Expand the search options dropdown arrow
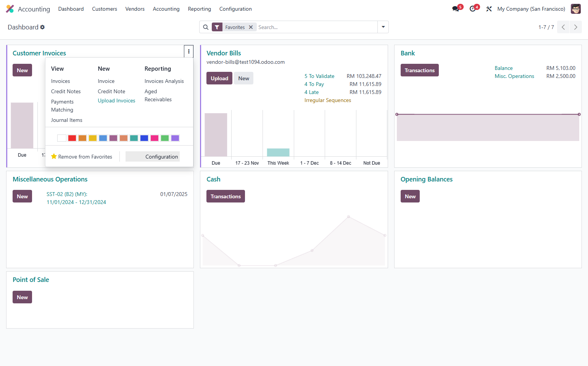588x366 pixels. 383,27
